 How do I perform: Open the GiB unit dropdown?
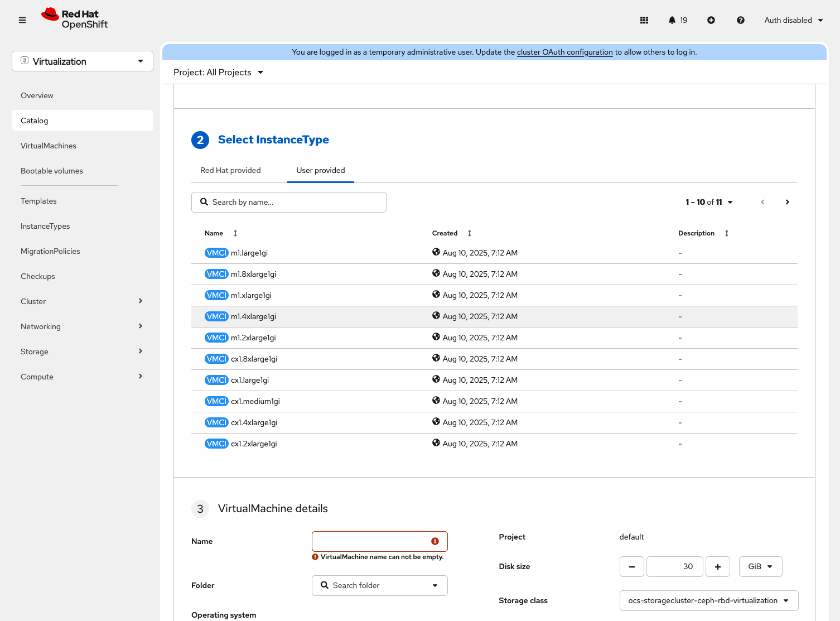tap(760, 566)
